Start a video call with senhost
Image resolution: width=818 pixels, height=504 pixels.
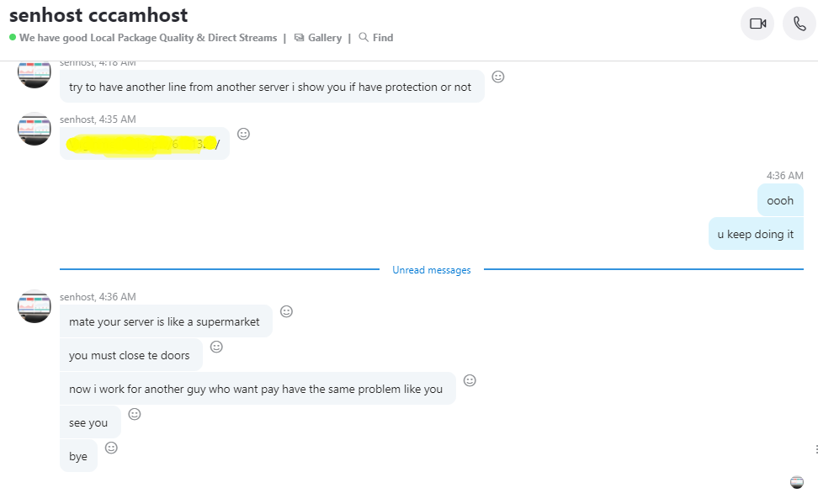click(757, 24)
